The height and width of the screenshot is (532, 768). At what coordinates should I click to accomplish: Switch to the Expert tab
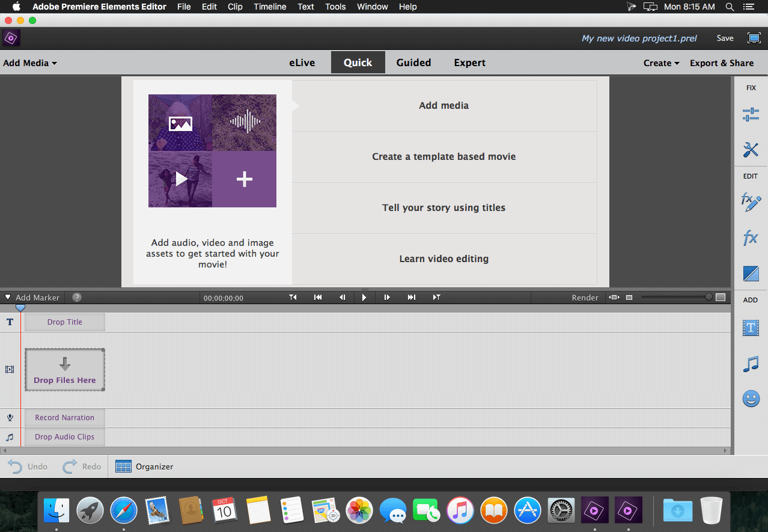pos(470,63)
